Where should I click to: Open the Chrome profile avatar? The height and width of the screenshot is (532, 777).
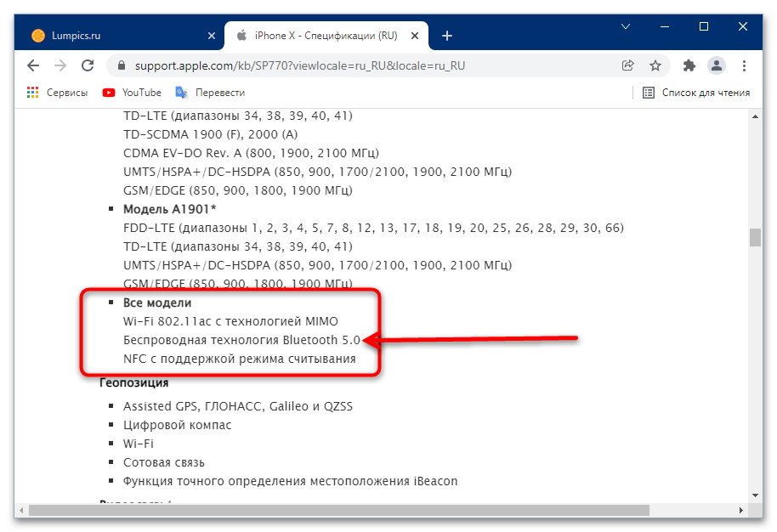coord(717,65)
